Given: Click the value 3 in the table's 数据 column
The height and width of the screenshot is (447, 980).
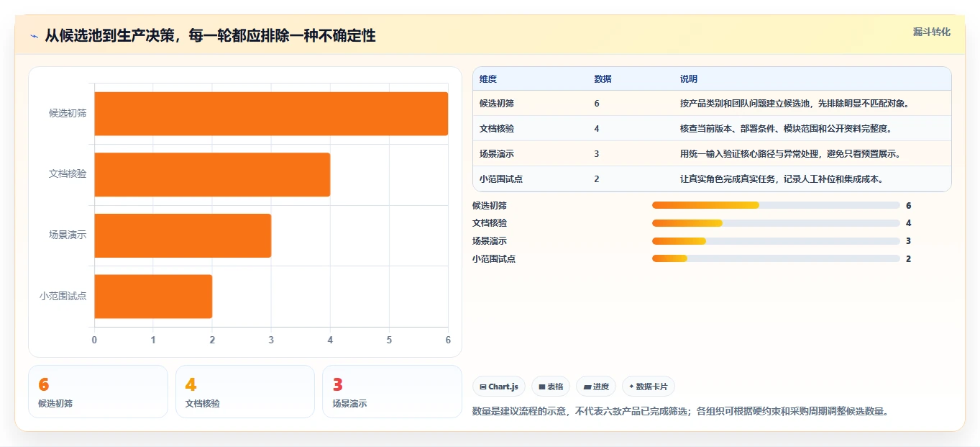Looking at the screenshot, I should (x=597, y=154).
